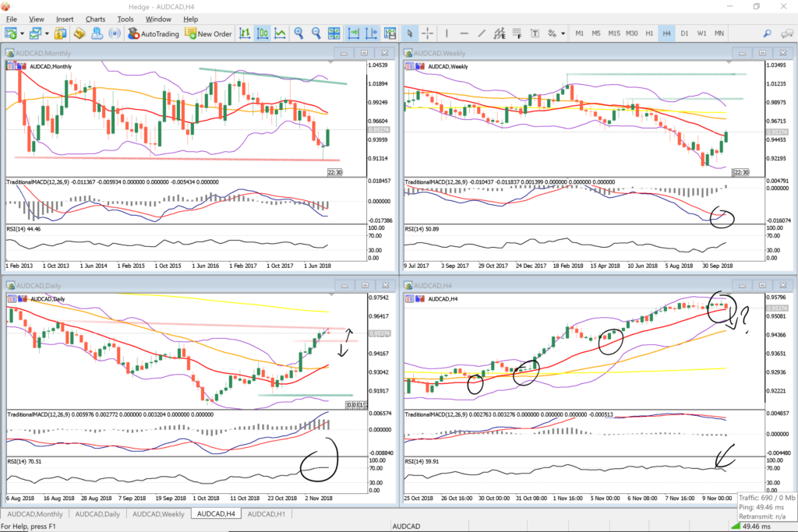Switch to the AUDCAD,Weekly tab

(x=158, y=514)
